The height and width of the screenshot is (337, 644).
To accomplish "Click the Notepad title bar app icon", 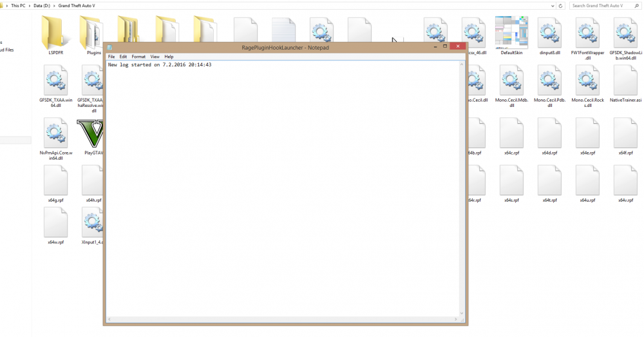I will tap(109, 47).
